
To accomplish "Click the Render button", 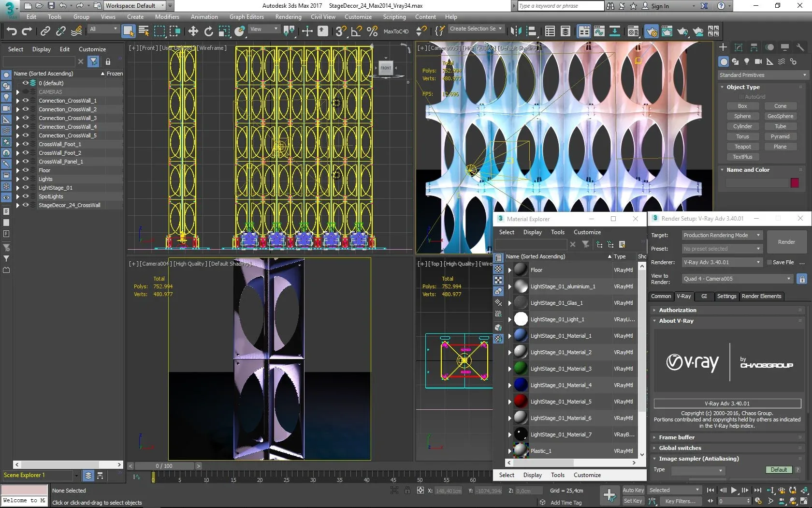I will point(786,242).
